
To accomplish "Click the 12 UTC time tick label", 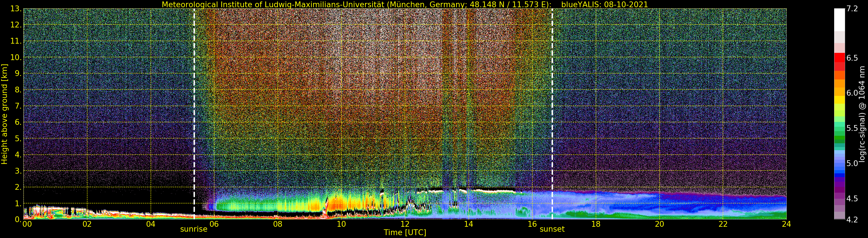I will coord(405,224).
